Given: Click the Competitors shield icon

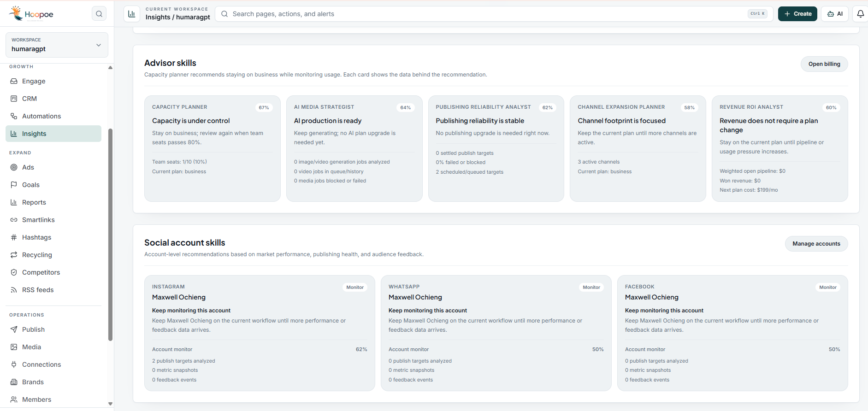Looking at the screenshot, I should pos(14,272).
